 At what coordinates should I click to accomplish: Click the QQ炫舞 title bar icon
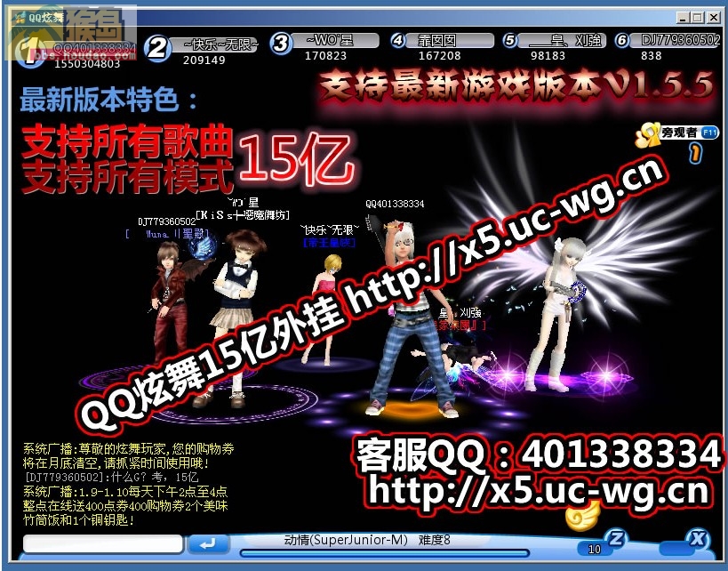(20, 18)
